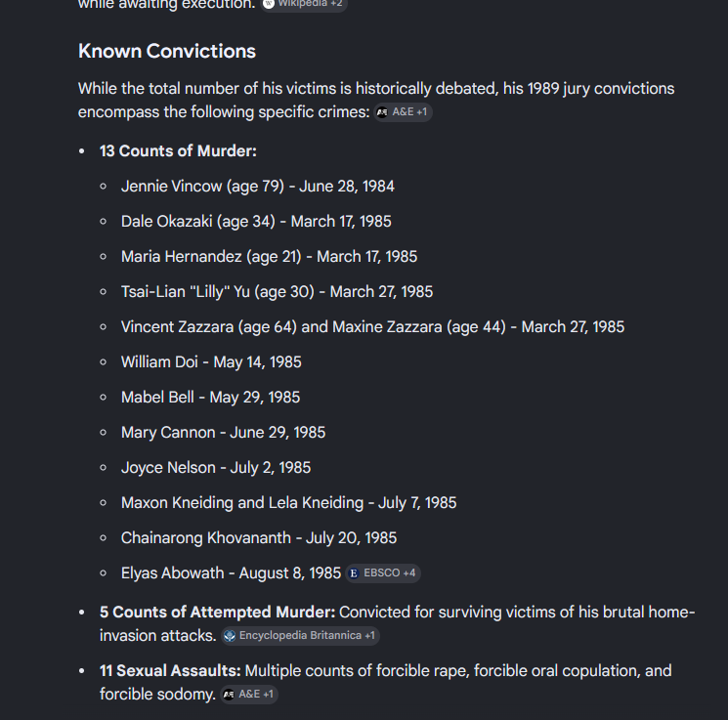Click the Known Convictions heading

coord(167,51)
